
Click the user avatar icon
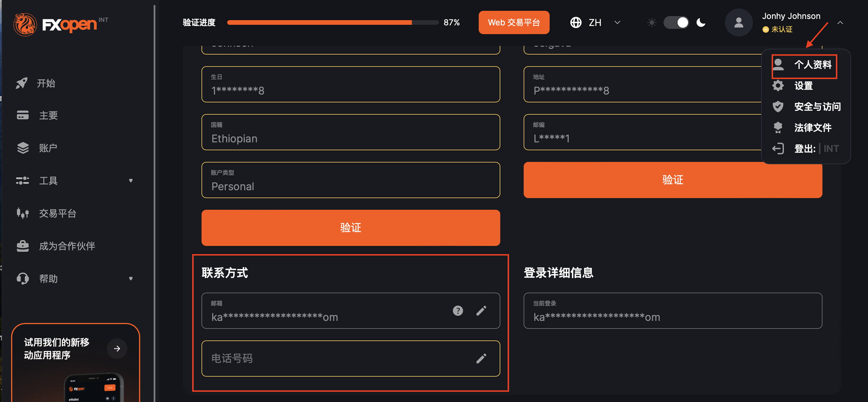(x=738, y=22)
